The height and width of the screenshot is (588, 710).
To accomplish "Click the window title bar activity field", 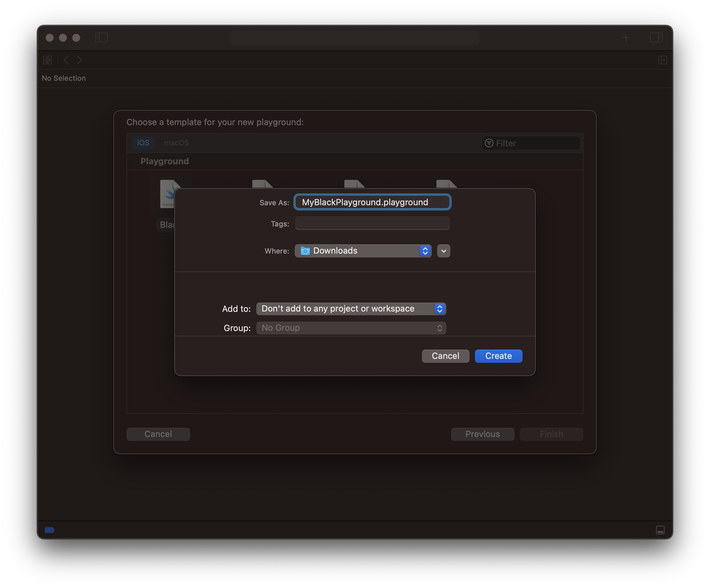I will coord(355,37).
